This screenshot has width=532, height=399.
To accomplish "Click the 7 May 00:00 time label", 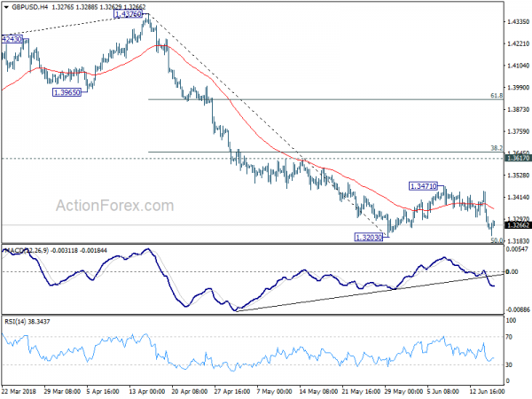I will [x=274, y=391].
